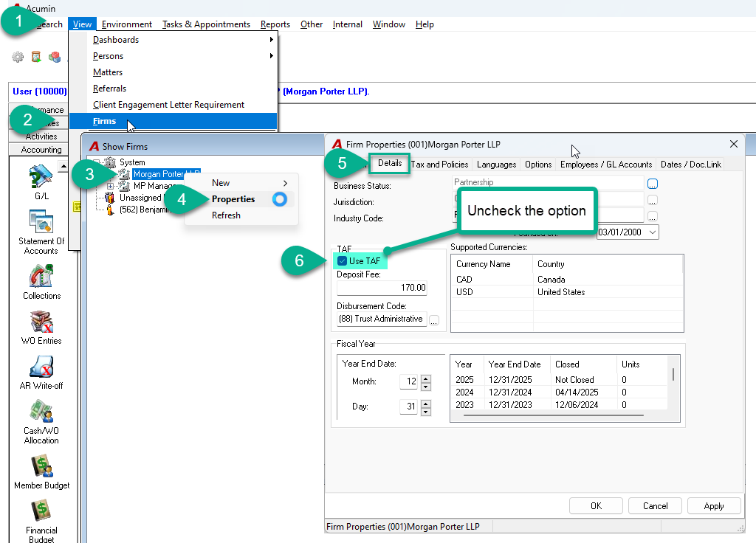
Task: Click the fiscal year table horizontal scrollbar
Action: (554, 415)
